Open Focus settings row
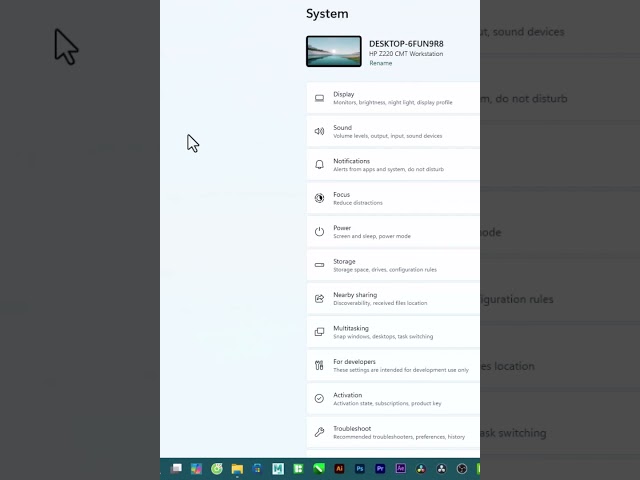The height and width of the screenshot is (480, 640). (x=393, y=198)
